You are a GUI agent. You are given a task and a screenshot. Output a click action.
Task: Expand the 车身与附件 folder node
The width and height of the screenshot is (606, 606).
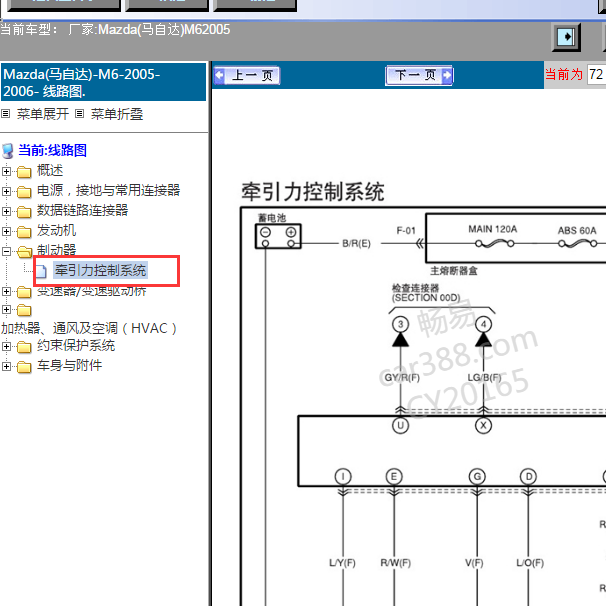[6, 366]
